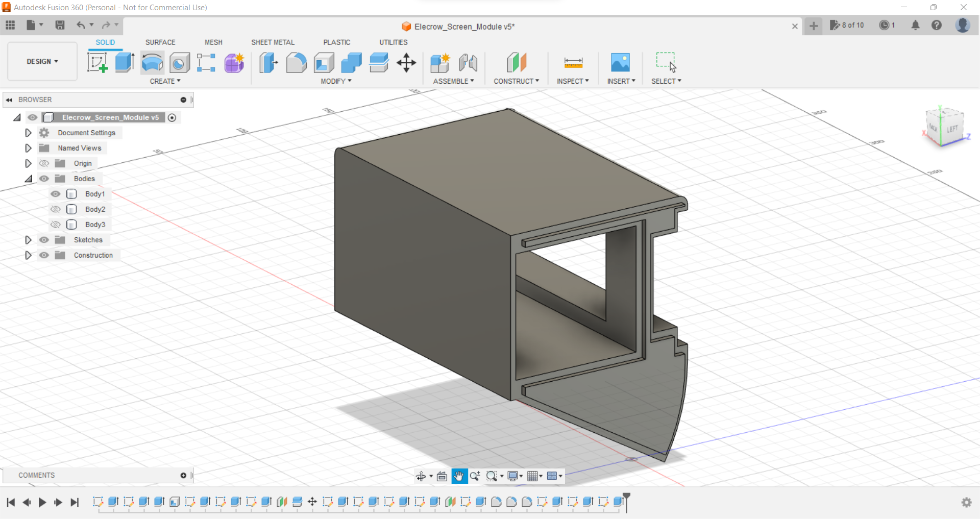Click the Measure tool icon
This screenshot has width=980, height=519.
[x=573, y=63]
